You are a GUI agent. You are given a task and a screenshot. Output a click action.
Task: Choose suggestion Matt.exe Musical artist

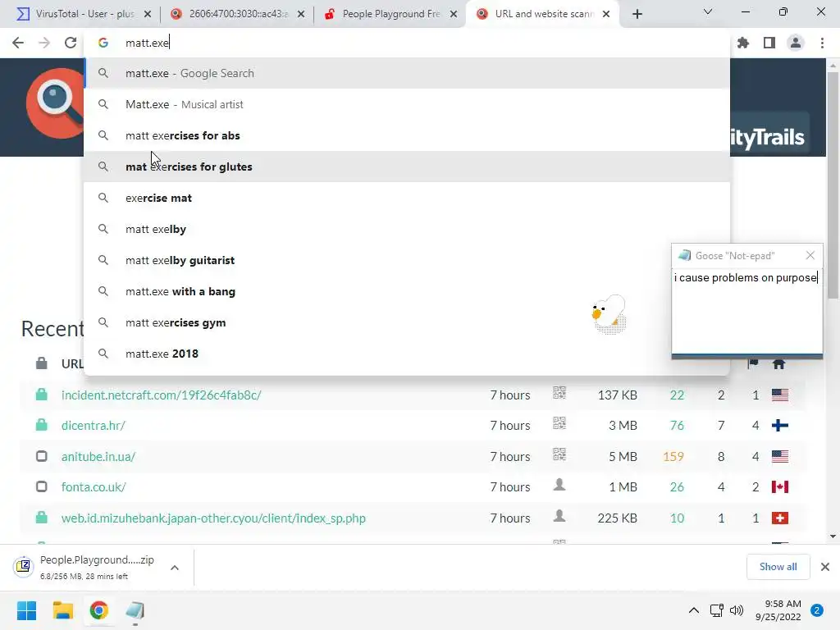tap(407, 104)
